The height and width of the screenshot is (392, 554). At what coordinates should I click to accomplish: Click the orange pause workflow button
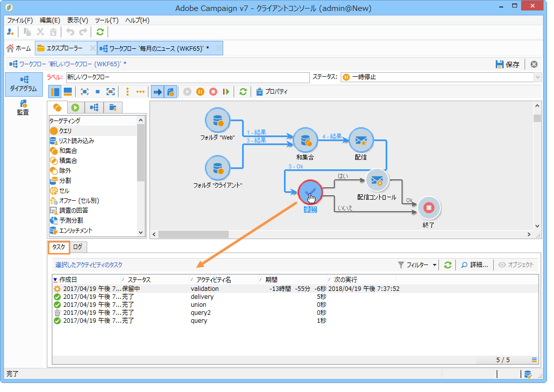click(200, 92)
